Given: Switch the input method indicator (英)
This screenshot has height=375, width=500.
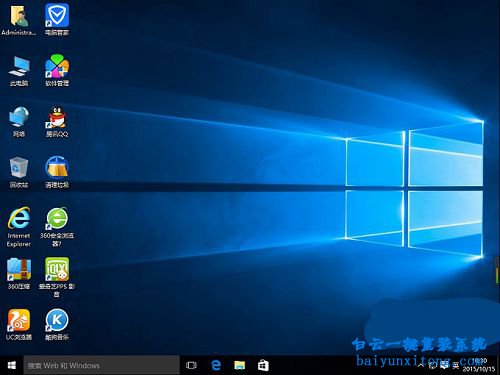Looking at the screenshot, I should (456, 366).
